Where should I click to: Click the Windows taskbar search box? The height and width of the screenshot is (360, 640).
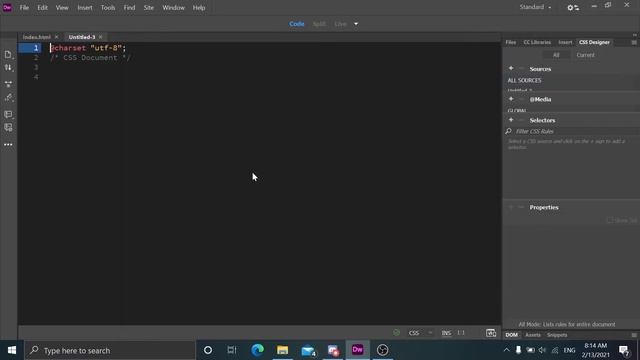110,350
